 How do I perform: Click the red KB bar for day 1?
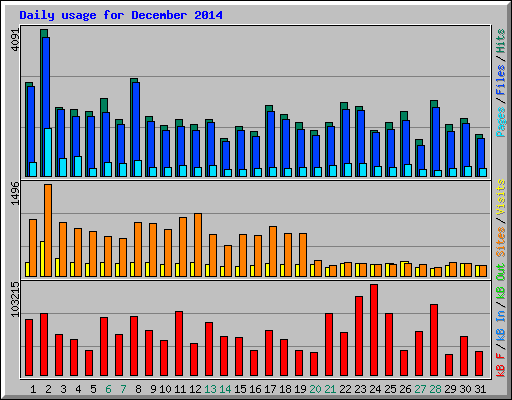29,348
